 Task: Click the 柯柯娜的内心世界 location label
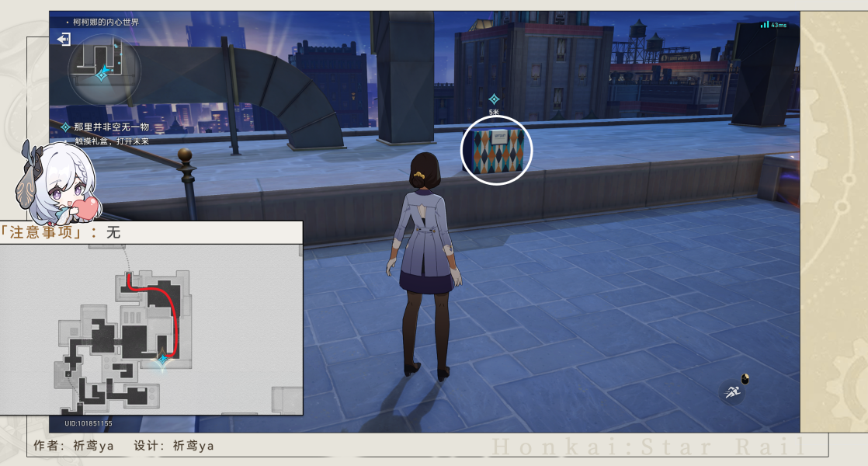point(106,23)
